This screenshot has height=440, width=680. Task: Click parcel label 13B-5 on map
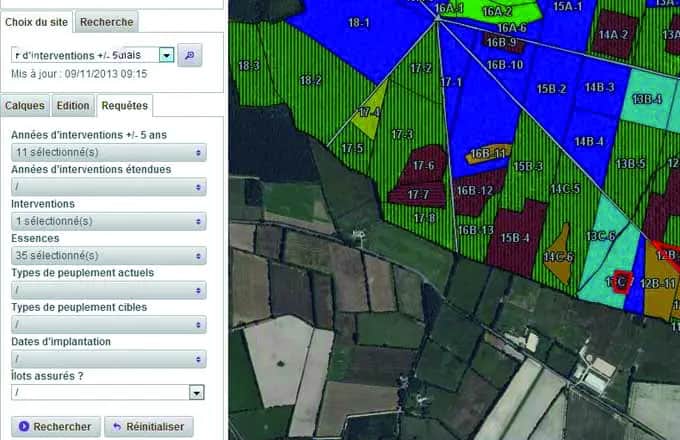(631, 163)
